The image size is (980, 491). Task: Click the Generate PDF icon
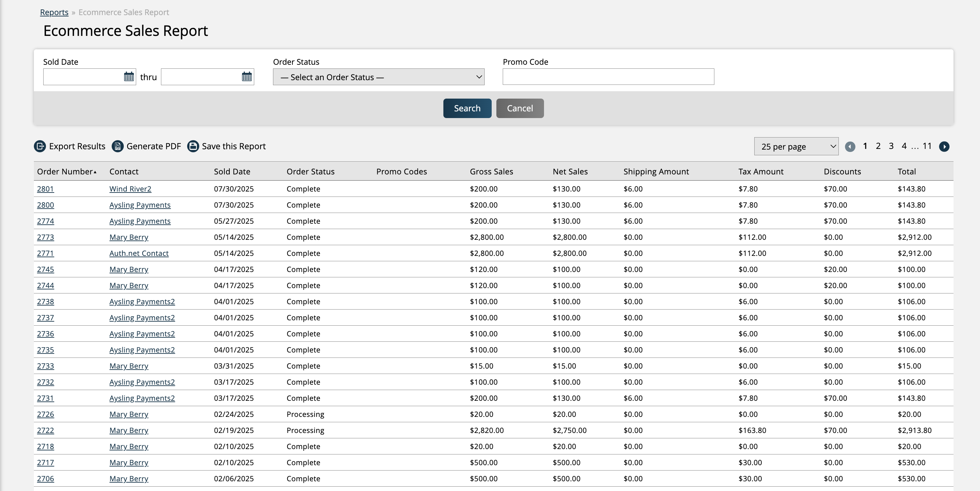click(x=118, y=146)
